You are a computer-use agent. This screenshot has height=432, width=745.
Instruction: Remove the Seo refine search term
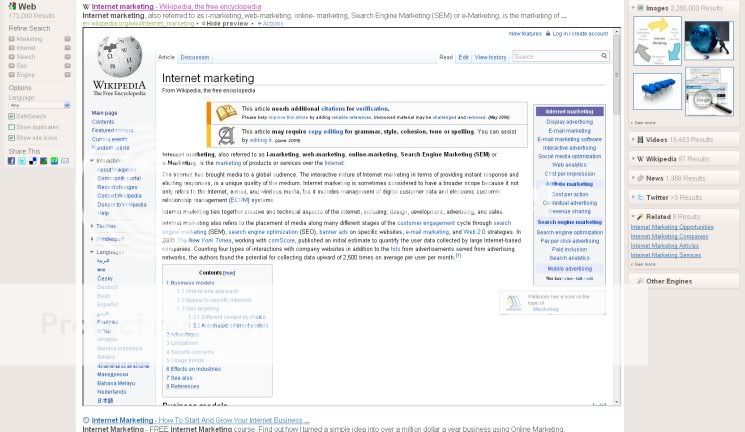coord(67,65)
